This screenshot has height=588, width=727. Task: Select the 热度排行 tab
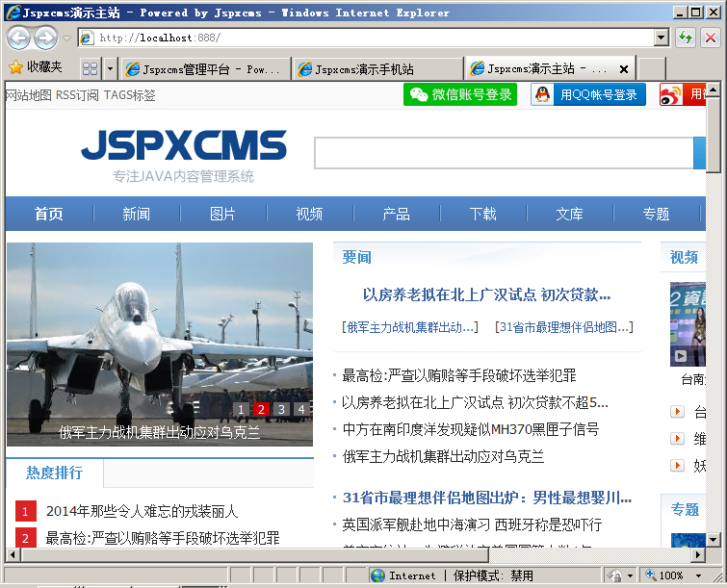tap(54, 473)
